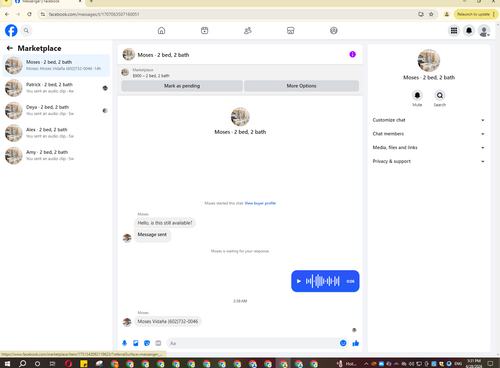Click the Relaunch to update button
The height and width of the screenshot is (368, 500).
(x=475, y=14)
